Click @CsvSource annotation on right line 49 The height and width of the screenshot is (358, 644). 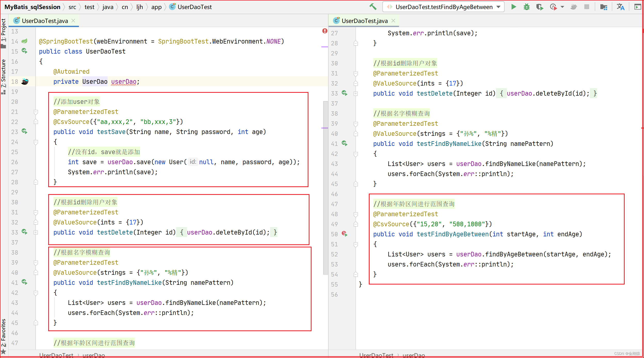click(391, 224)
